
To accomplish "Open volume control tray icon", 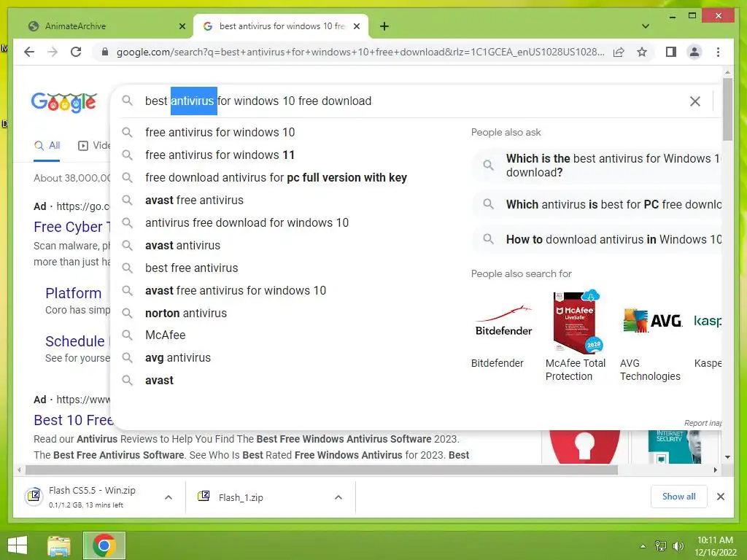I will pos(678,545).
